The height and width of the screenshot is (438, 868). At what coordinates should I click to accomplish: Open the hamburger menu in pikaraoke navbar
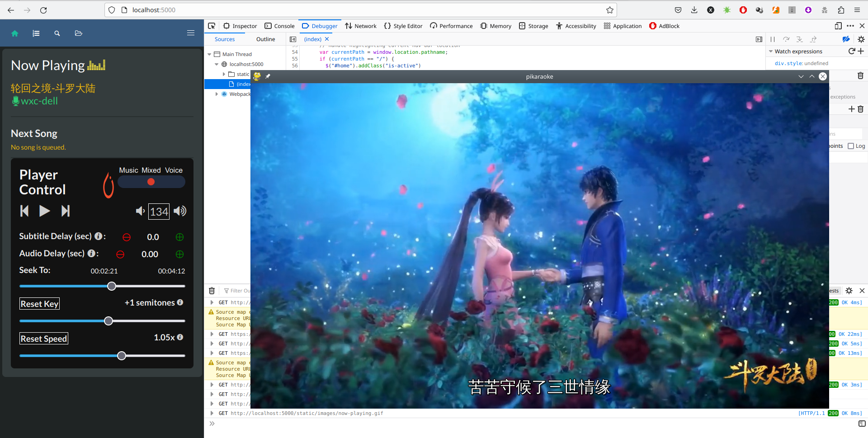tap(191, 33)
